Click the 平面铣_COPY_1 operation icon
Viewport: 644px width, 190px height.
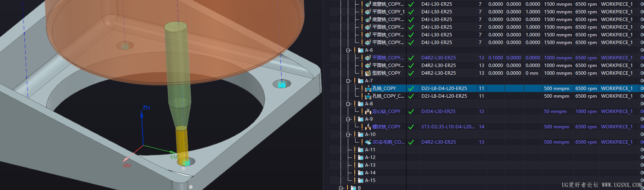point(368,12)
